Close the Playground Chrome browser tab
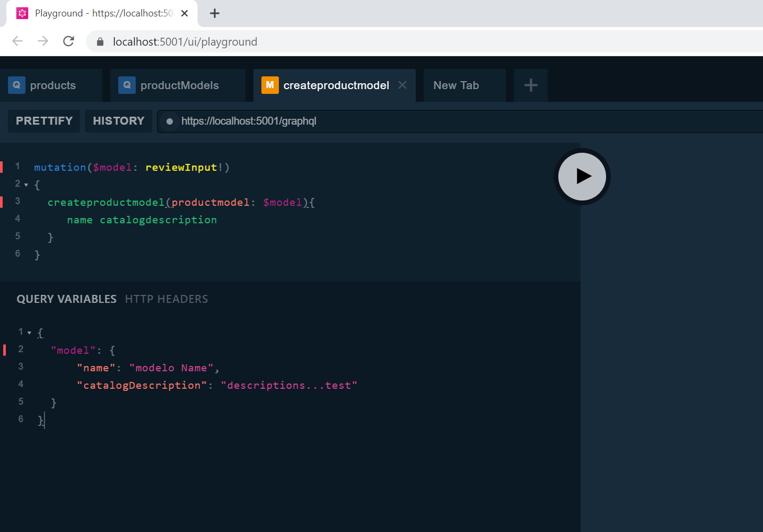Screen dimensions: 763x532 pos(185,13)
